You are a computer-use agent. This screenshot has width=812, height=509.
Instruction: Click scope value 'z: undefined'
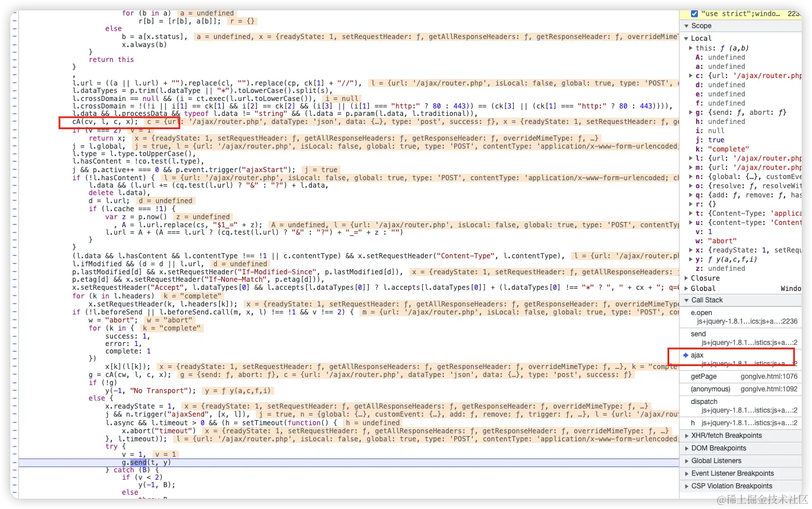(x=720, y=269)
